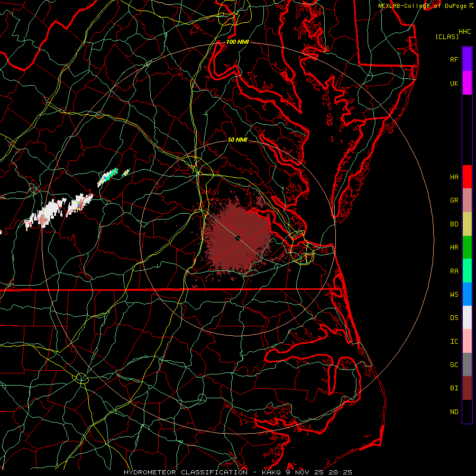Select the "HR" legend label
The height and width of the screenshot is (476, 476).
point(454,248)
